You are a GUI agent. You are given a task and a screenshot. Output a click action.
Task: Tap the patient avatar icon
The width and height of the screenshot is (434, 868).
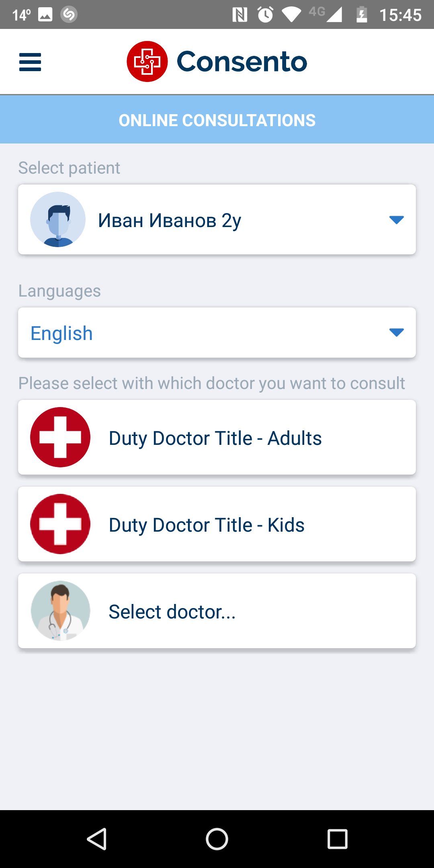58,219
